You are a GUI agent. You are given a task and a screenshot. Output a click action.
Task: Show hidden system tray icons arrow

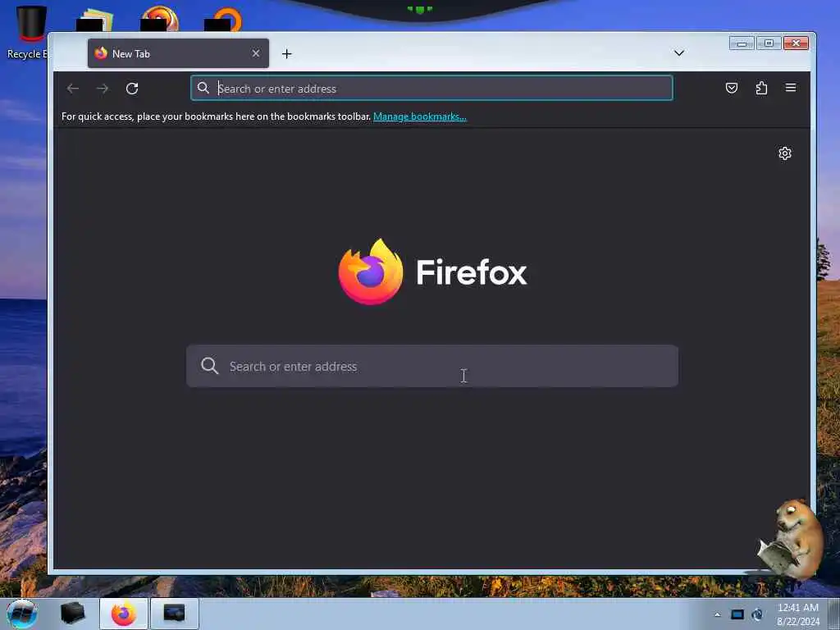717,614
